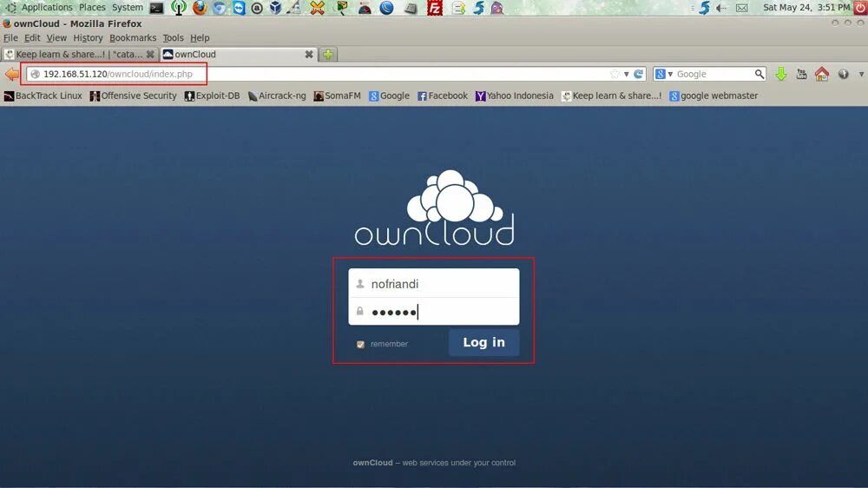Open the Keep learn & share bookmark
Viewport: 868px width, 488px height.
[611, 96]
